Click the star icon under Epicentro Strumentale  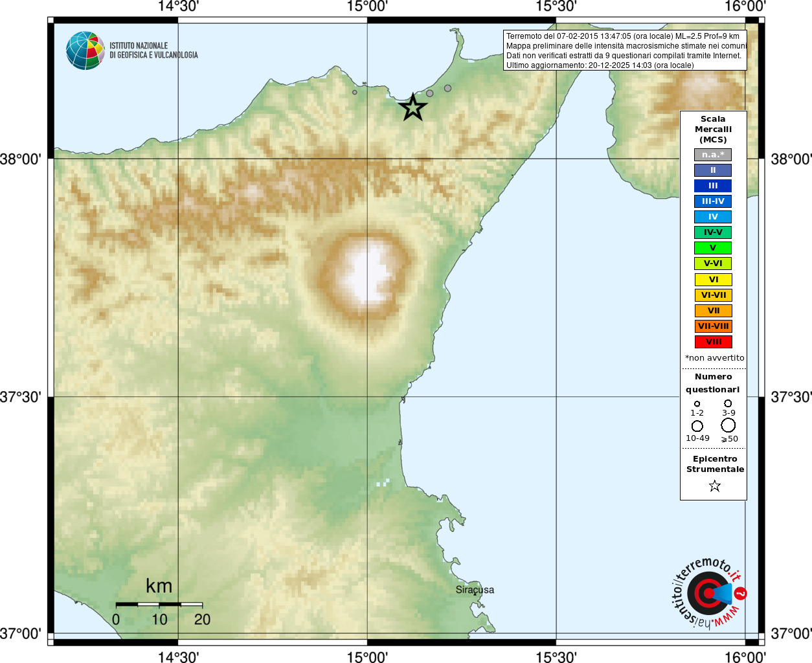[x=714, y=486]
